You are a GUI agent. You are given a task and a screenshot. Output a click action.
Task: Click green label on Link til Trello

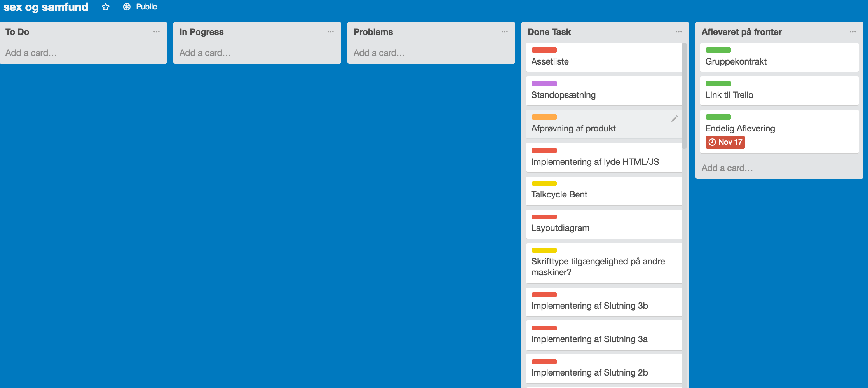point(718,84)
